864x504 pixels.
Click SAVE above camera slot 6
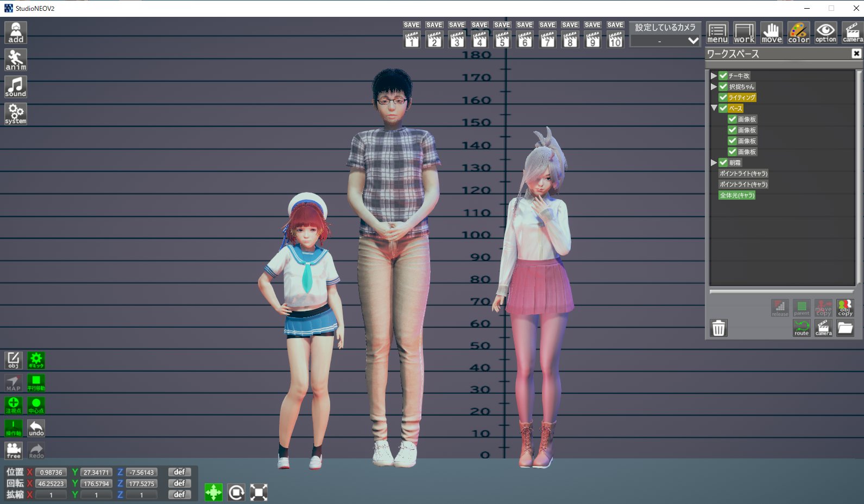click(x=525, y=25)
